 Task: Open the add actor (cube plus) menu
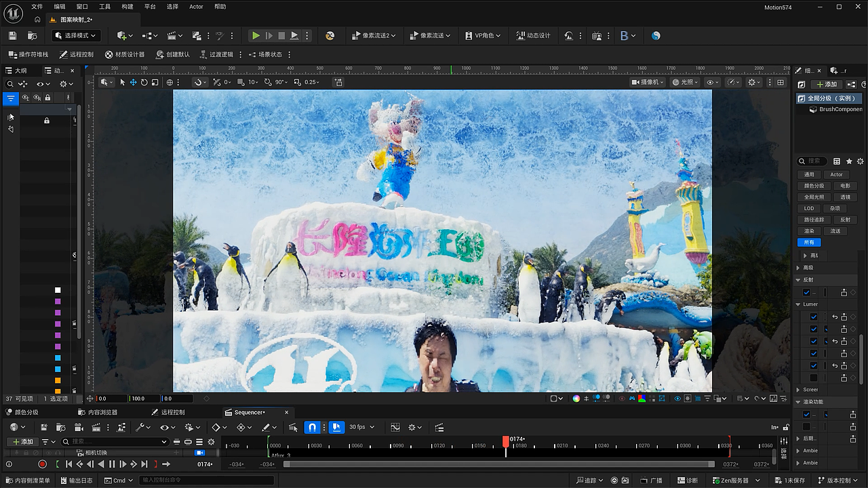pyautogui.click(x=125, y=35)
